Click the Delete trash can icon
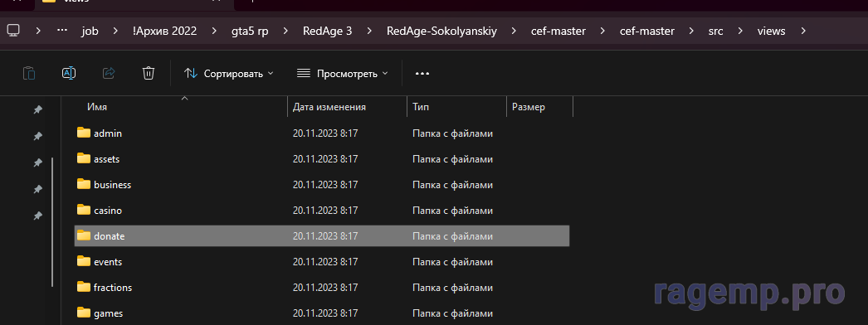This screenshot has height=325, width=868. coord(149,73)
